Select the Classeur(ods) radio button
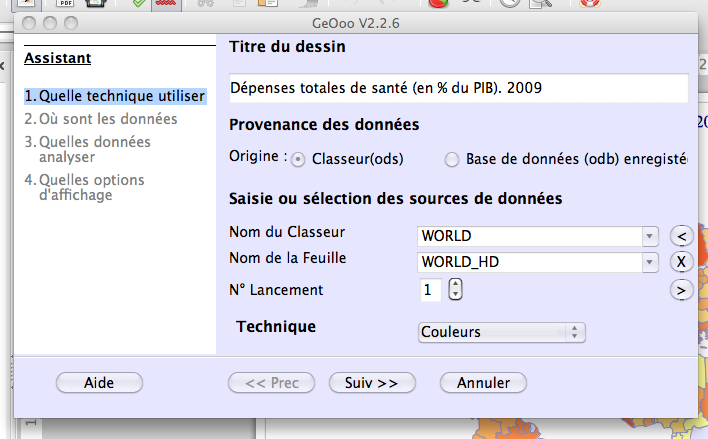This screenshot has height=439, width=708. click(x=298, y=159)
